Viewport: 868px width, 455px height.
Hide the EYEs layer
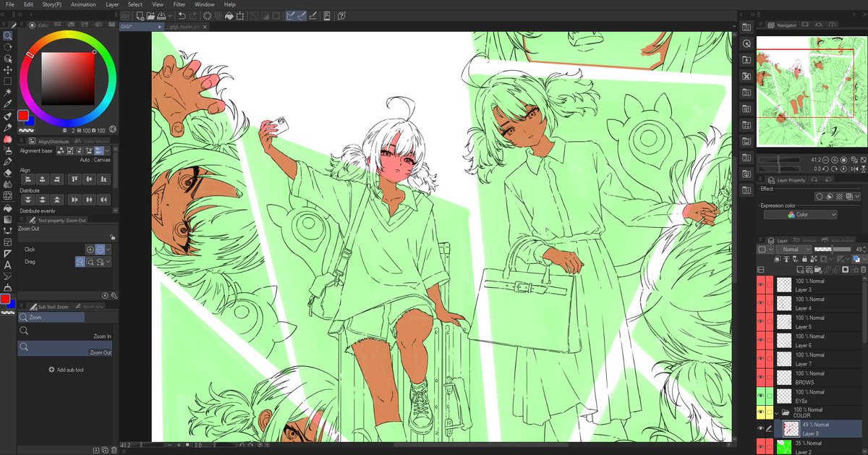tap(760, 396)
